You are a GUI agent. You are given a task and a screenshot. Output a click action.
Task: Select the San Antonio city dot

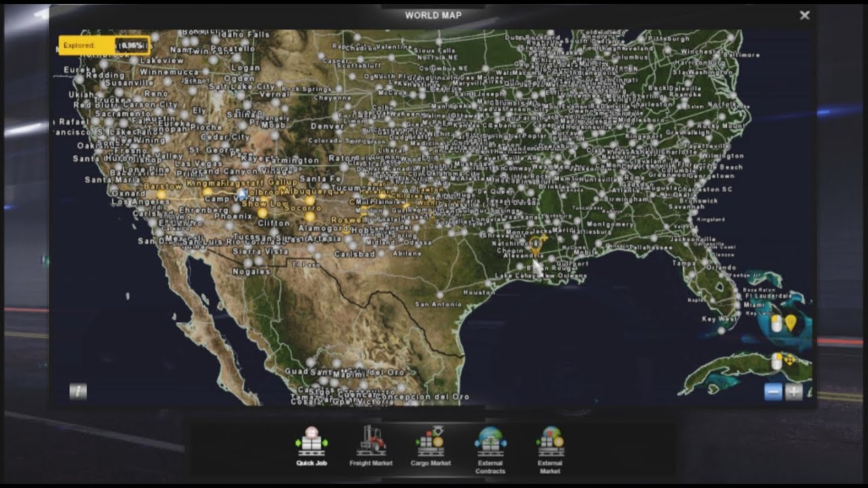[439, 294]
